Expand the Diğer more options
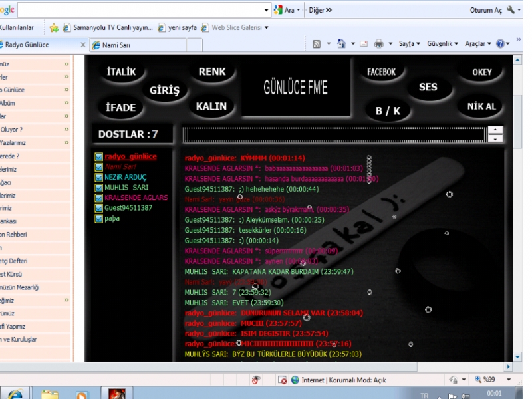 coord(320,10)
